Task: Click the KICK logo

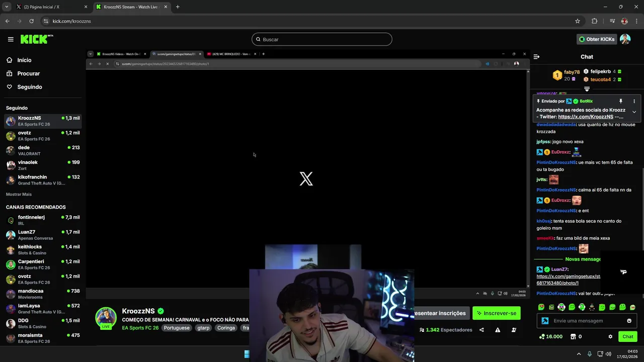Action: point(36,39)
